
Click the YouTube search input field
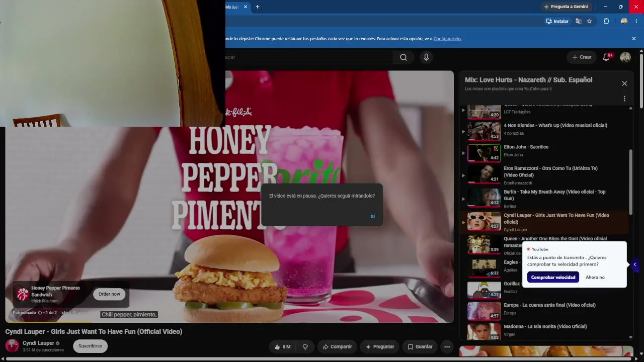click(308, 57)
